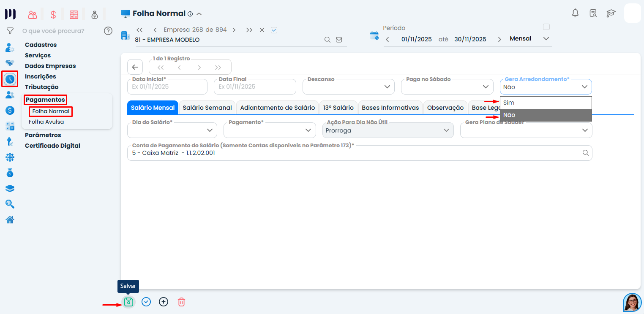The height and width of the screenshot is (314, 644).
Task: Click the dollar sign top toolbar icon
Action: pos(53,15)
